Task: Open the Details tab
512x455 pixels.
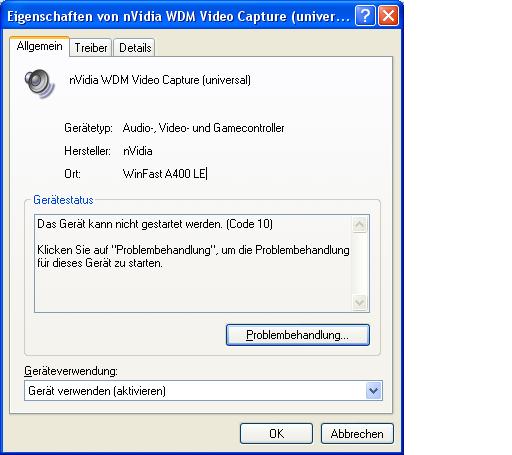Action: (x=135, y=48)
